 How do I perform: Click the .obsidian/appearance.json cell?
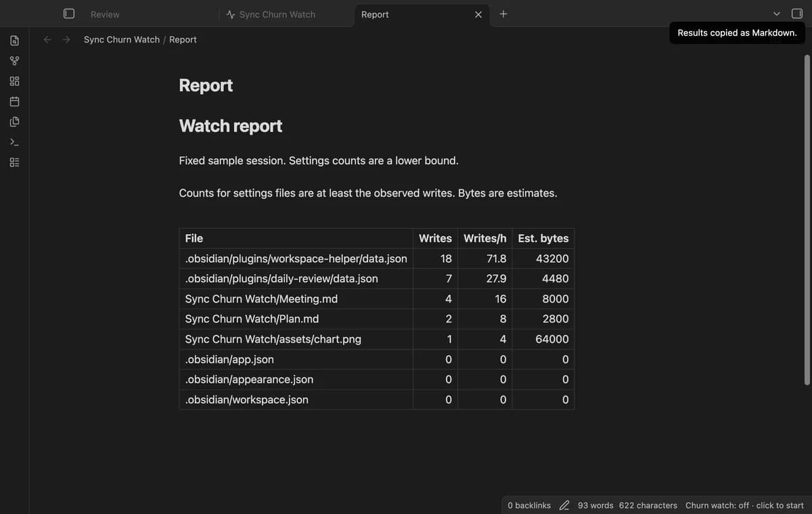pyautogui.click(x=296, y=379)
